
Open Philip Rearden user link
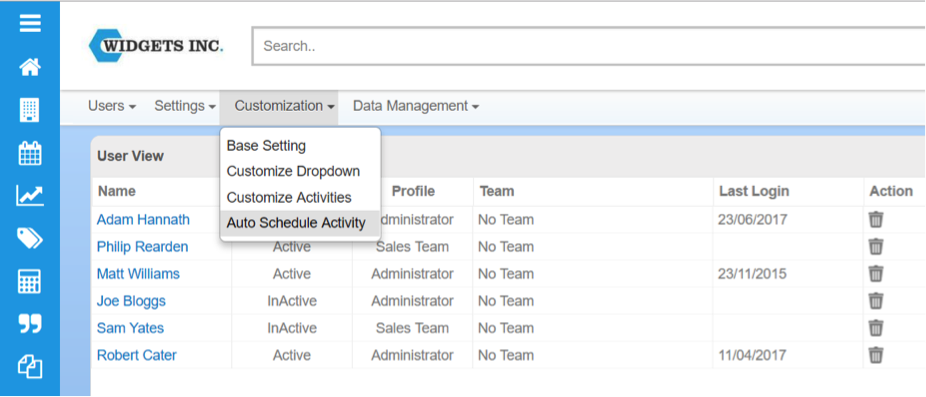pos(142,246)
